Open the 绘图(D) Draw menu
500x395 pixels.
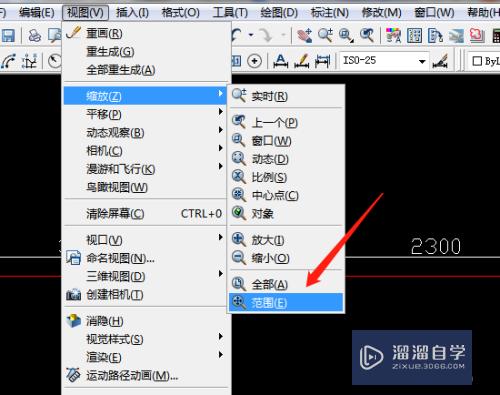(x=279, y=13)
